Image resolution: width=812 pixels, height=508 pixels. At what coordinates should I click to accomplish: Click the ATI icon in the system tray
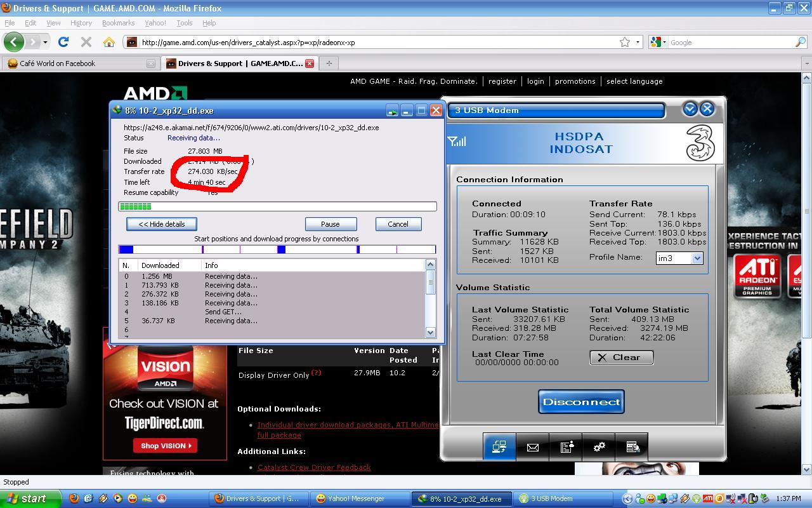coord(708,498)
